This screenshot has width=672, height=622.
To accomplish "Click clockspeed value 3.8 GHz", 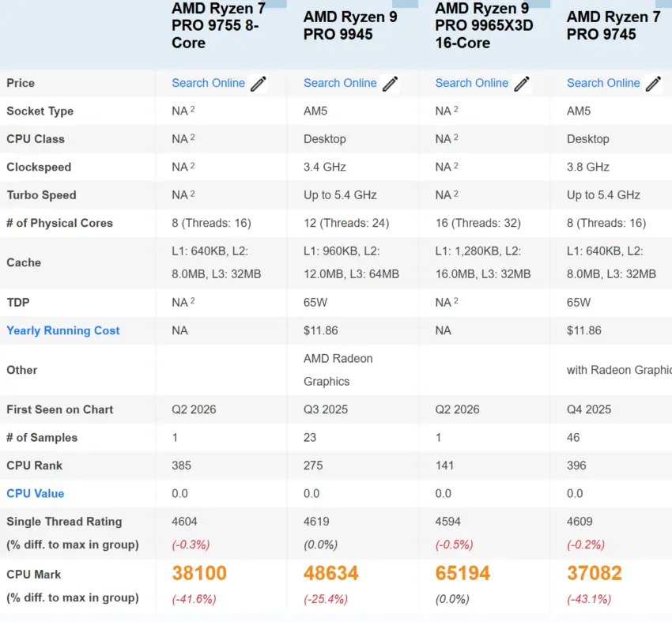I will point(587,167).
